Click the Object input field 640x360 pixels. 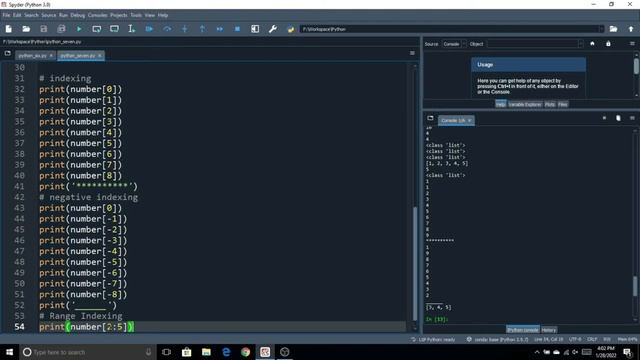pos(532,44)
